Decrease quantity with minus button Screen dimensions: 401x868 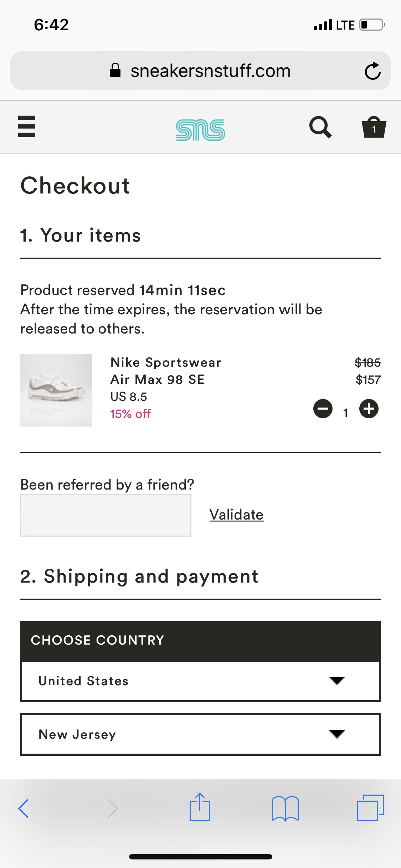pos(323,409)
